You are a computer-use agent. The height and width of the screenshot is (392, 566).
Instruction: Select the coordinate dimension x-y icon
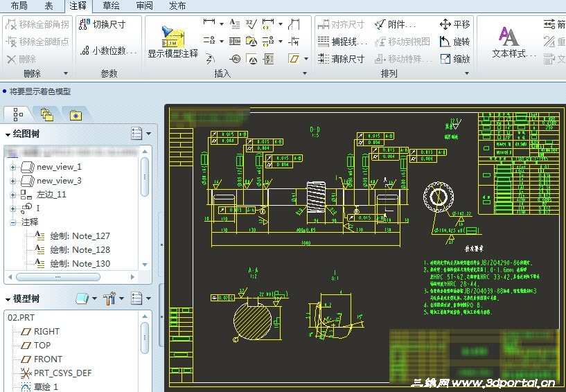[x=269, y=58]
